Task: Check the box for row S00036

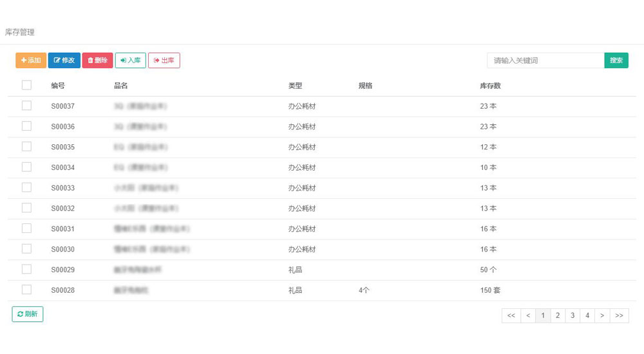Action: click(x=26, y=126)
